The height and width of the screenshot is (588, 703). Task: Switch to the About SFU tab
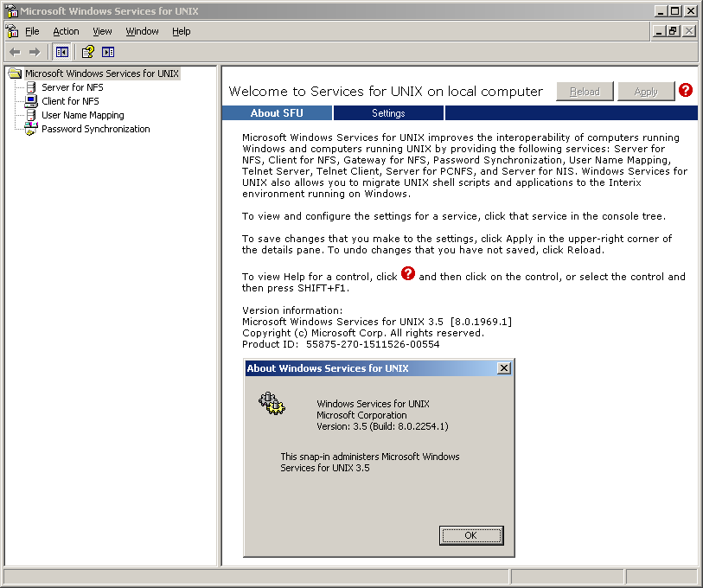277,113
